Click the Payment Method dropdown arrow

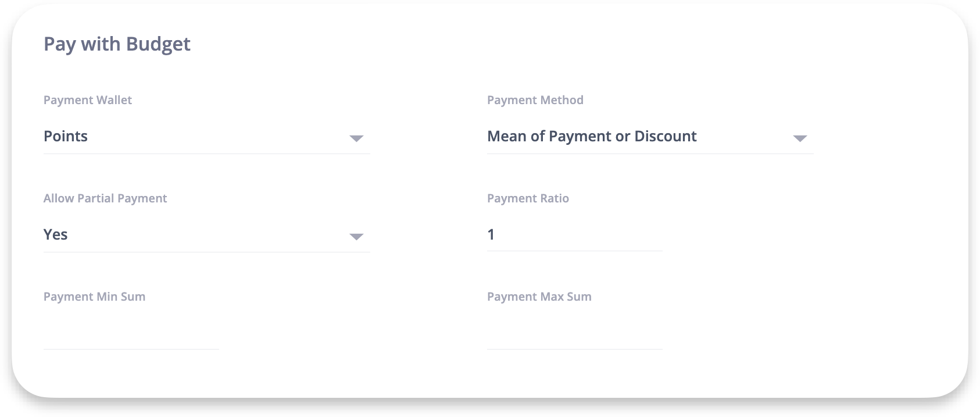[x=800, y=138]
